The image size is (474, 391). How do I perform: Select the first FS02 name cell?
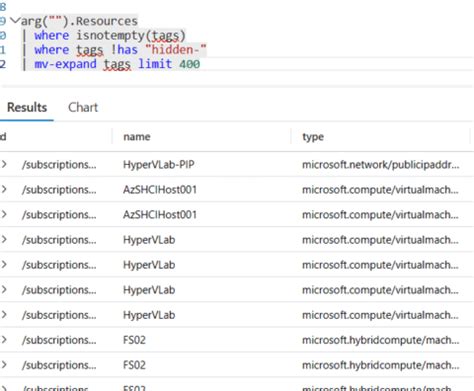point(134,340)
